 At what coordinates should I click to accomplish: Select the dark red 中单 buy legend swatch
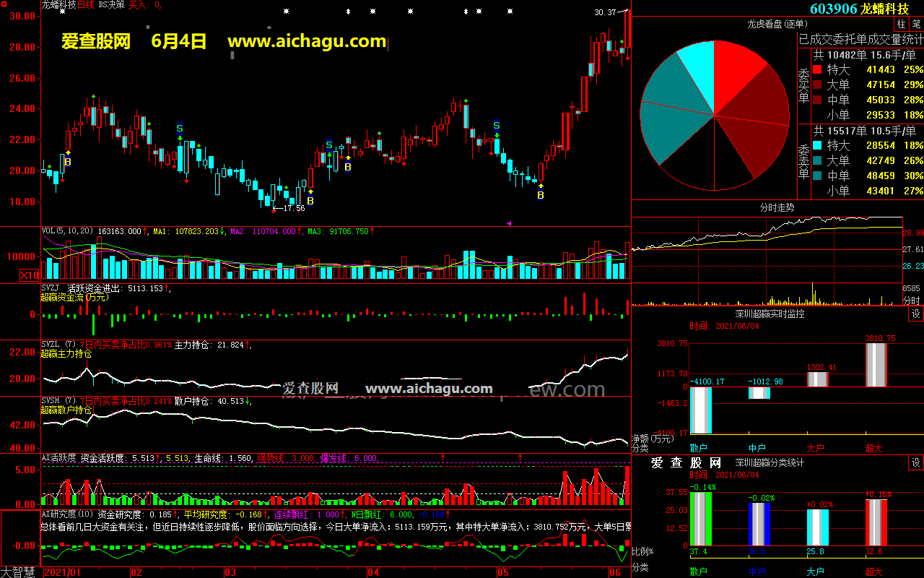click(817, 100)
